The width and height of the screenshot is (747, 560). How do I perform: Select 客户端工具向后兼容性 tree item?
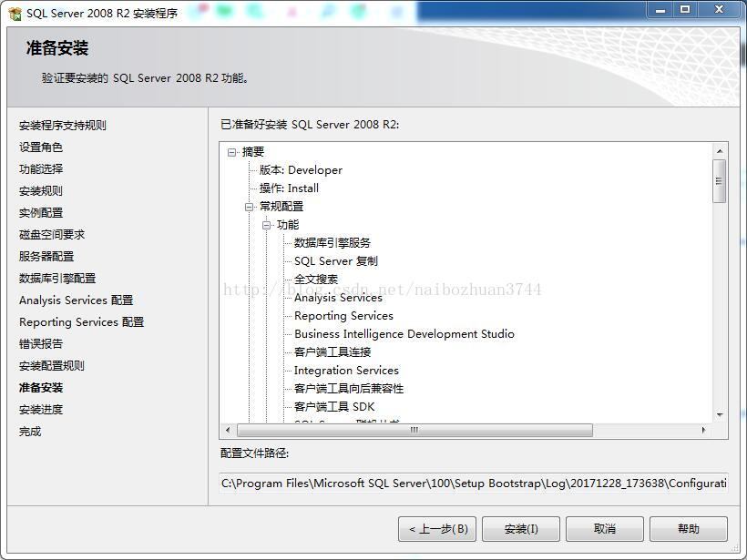[x=349, y=389]
